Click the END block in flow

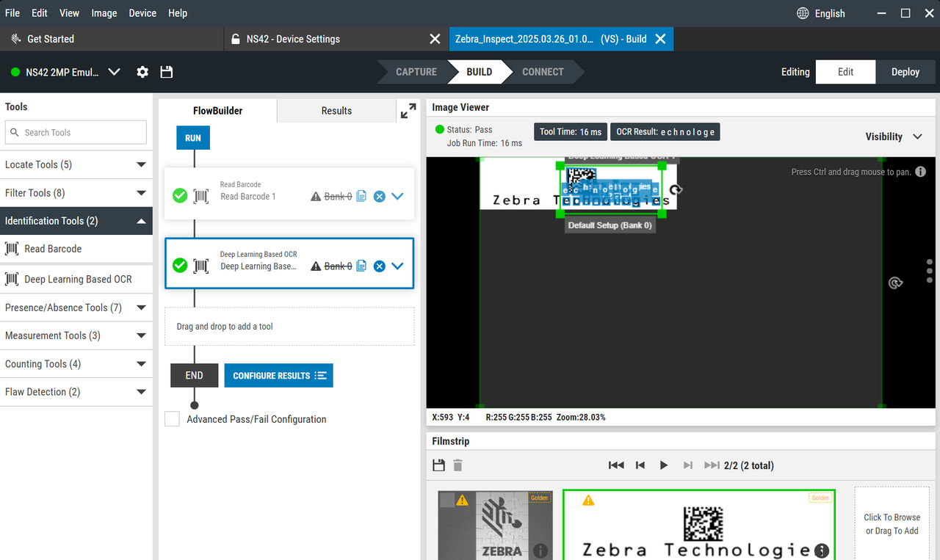194,375
